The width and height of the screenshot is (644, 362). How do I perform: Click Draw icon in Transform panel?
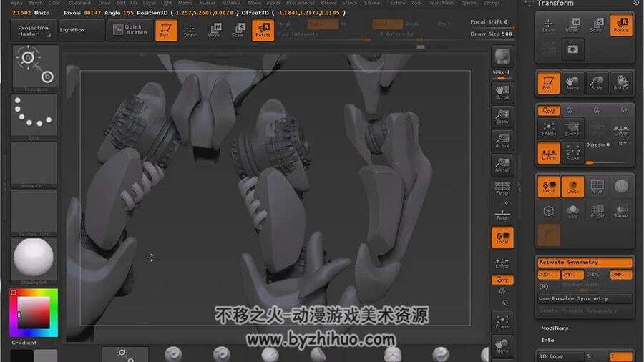548,26
